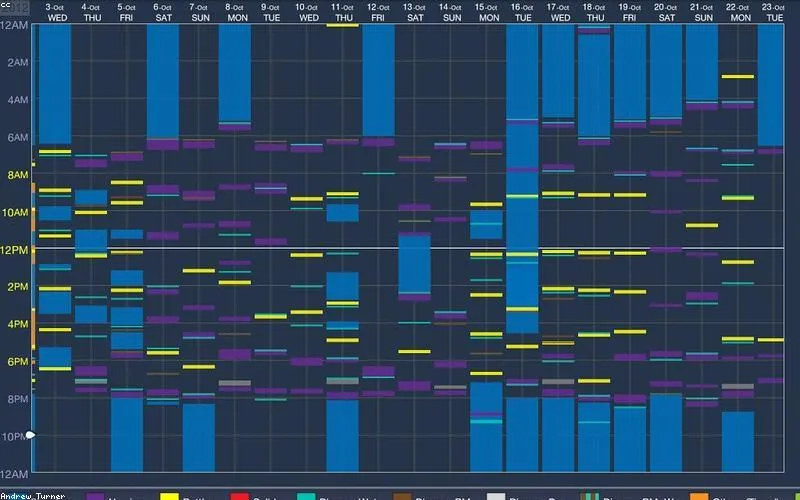The width and height of the screenshot is (800, 500).
Task: Select the 4-Oct THU column header
Action: pos(91,12)
